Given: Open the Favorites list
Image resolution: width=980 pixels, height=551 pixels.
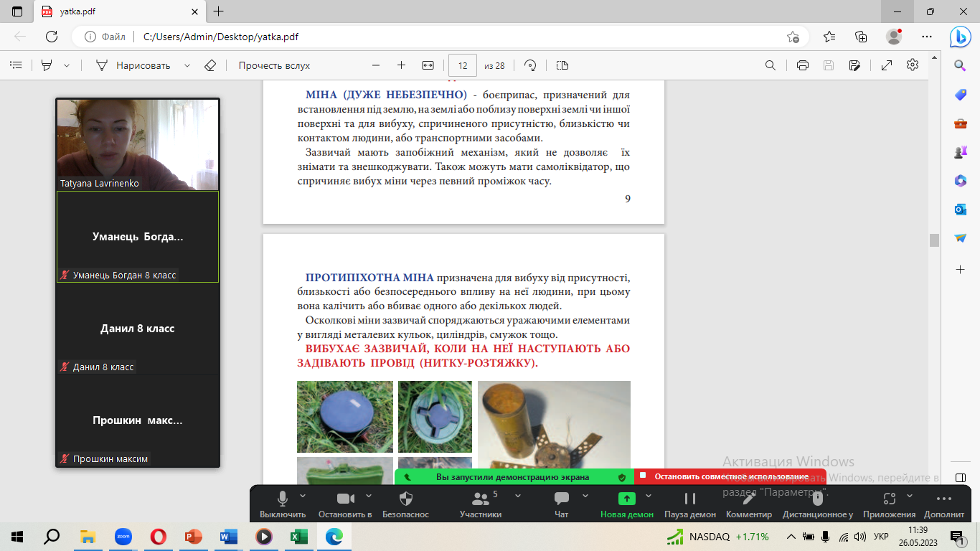Looking at the screenshot, I should coord(829,37).
